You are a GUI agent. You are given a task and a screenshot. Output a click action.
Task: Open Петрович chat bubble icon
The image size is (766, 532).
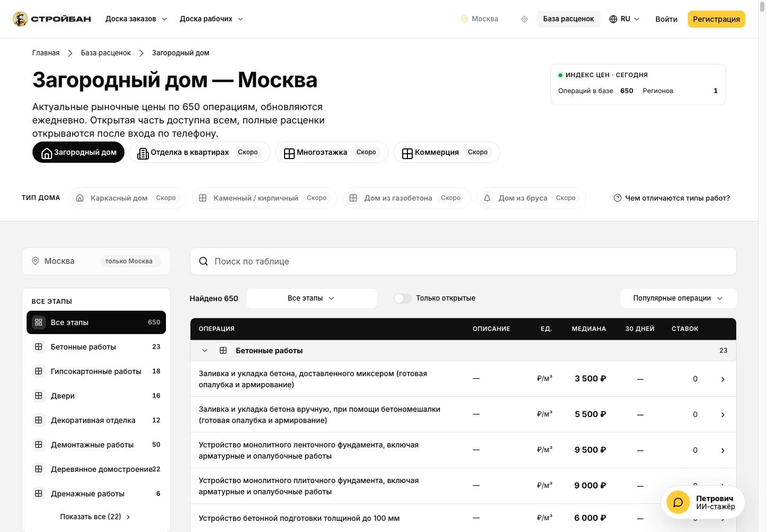click(678, 502)
